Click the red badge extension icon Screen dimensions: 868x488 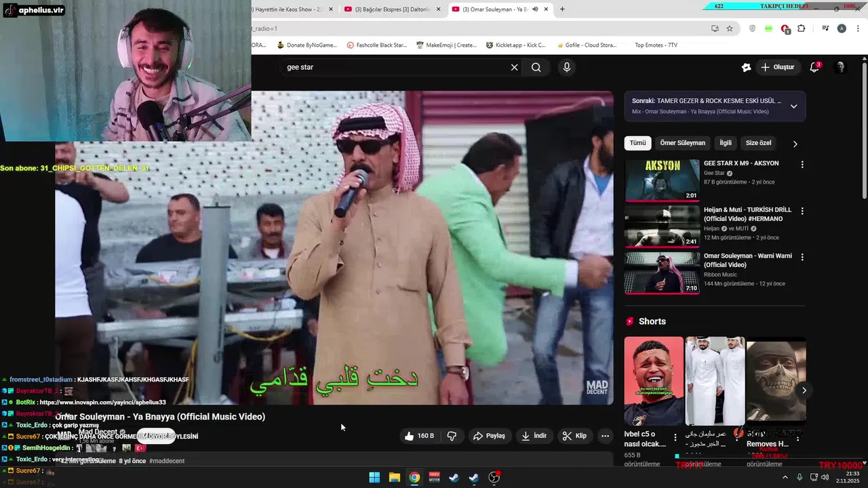(x=785, y=28)
